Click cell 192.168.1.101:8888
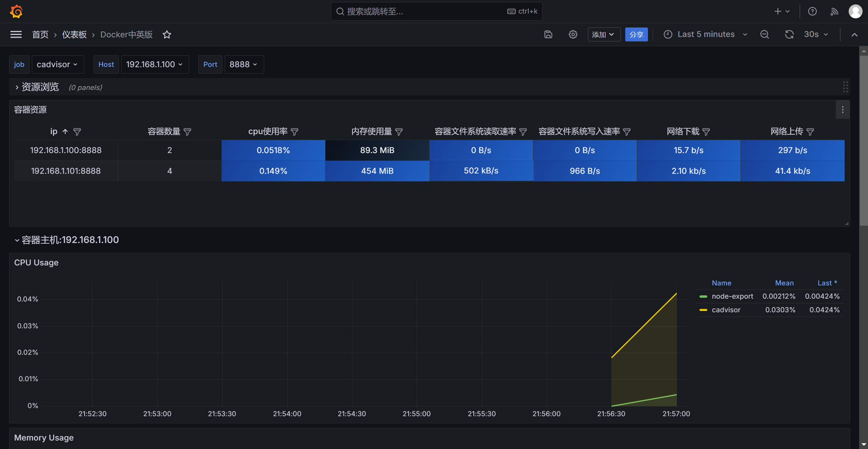Screen dimensions: 868x449 pyautogui.click(x=66, y=171)
